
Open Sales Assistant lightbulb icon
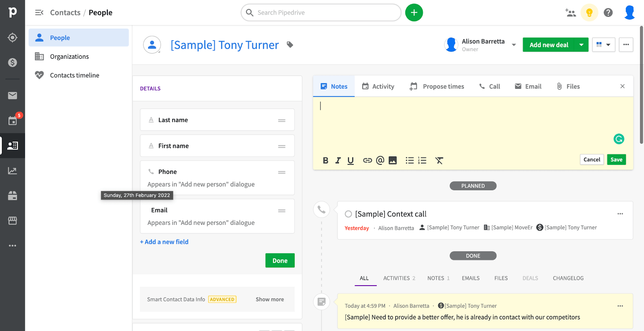pyautogui.click(x=589, y=12)
